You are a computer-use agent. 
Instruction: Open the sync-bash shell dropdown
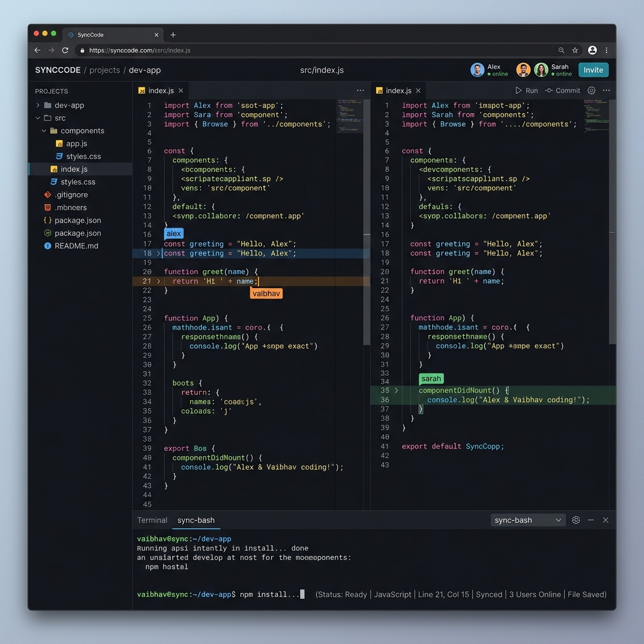point(528,520)
